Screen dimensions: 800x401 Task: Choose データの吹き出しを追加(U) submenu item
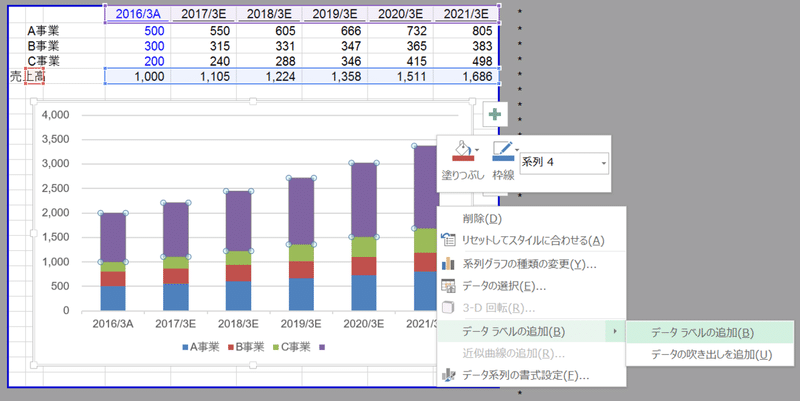(x=710, y=355)
